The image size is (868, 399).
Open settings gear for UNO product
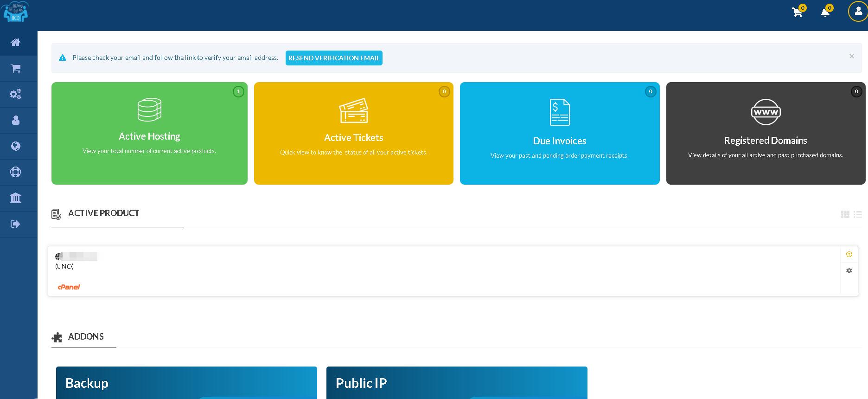[x=849, y=270]
